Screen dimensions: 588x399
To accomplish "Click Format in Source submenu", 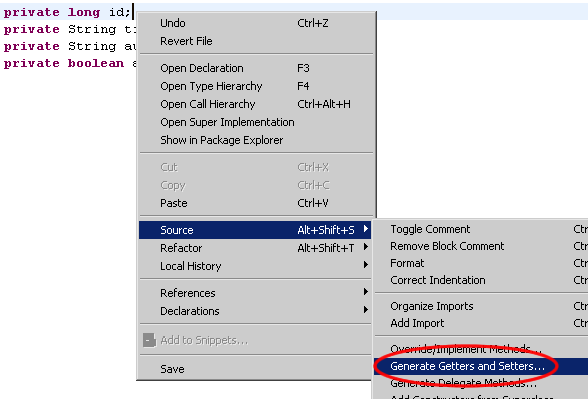I will pyautogui.click(x=481, y=263).
